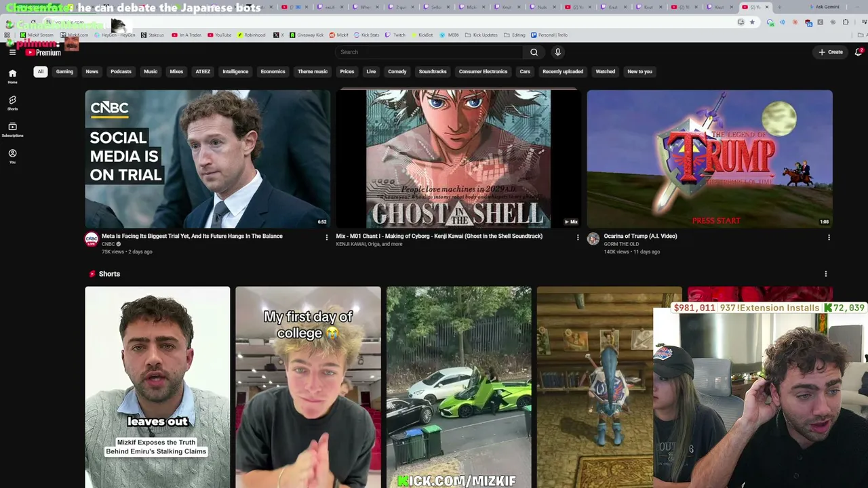Open the 'My first day of college' Short
This screenshot has width=868, height=488.
tap(308, 387)
